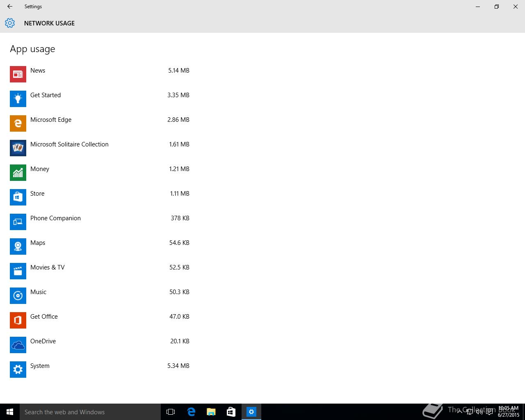Click the Get Started label

tap(46, 95)
